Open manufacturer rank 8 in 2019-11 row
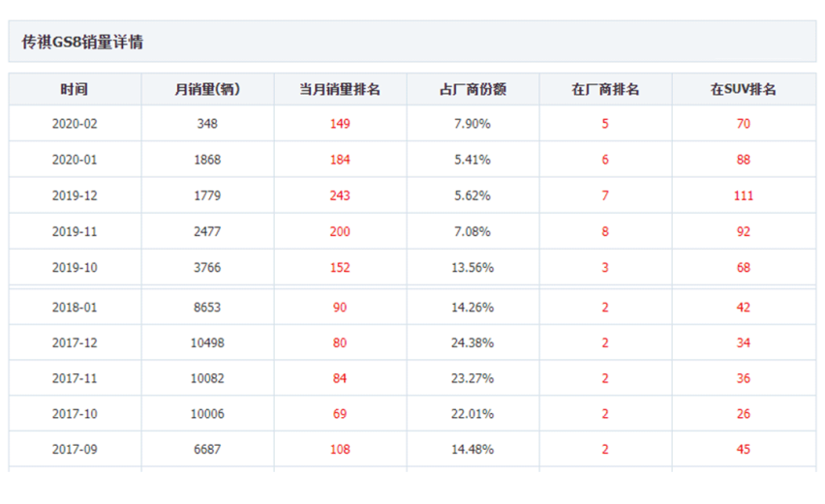 coord(605,232)
